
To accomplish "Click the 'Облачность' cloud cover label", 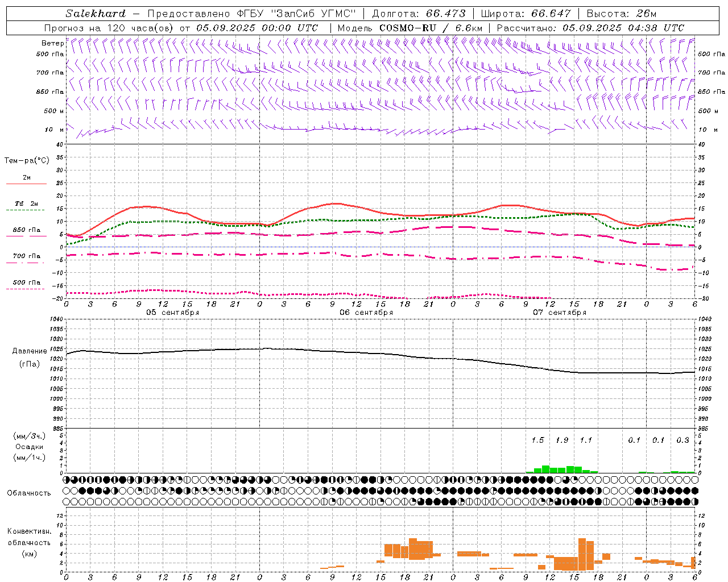I will [x=29, y=493].
